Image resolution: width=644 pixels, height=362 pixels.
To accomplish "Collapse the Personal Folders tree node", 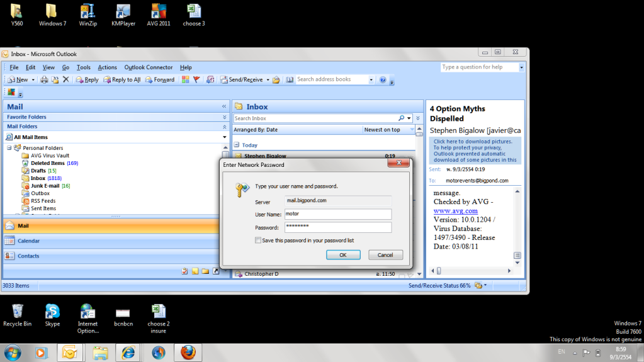I will 9,148.
